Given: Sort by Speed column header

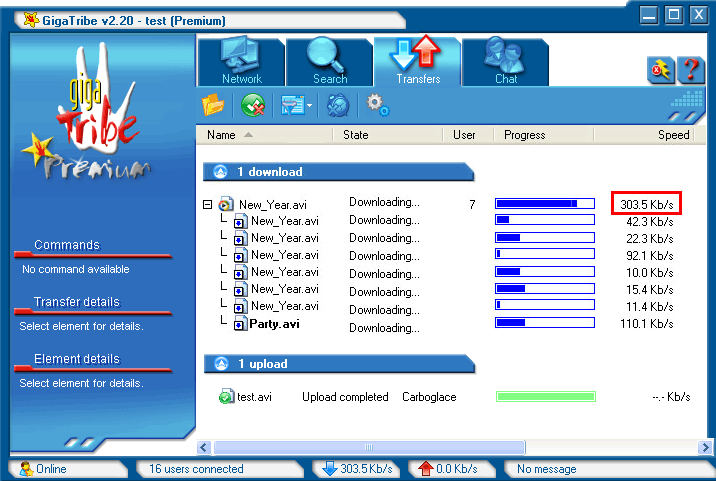Looking at the screenshot, I should 644,135.
